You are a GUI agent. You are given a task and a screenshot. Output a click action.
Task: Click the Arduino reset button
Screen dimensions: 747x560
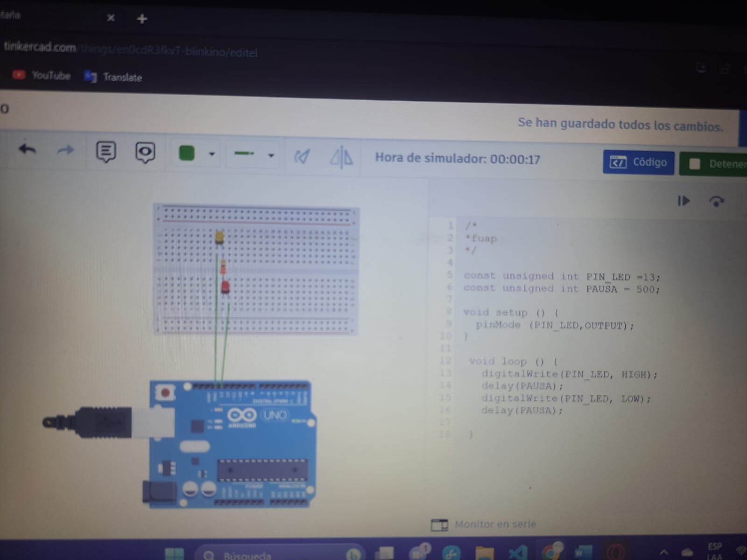coord(165,392)
